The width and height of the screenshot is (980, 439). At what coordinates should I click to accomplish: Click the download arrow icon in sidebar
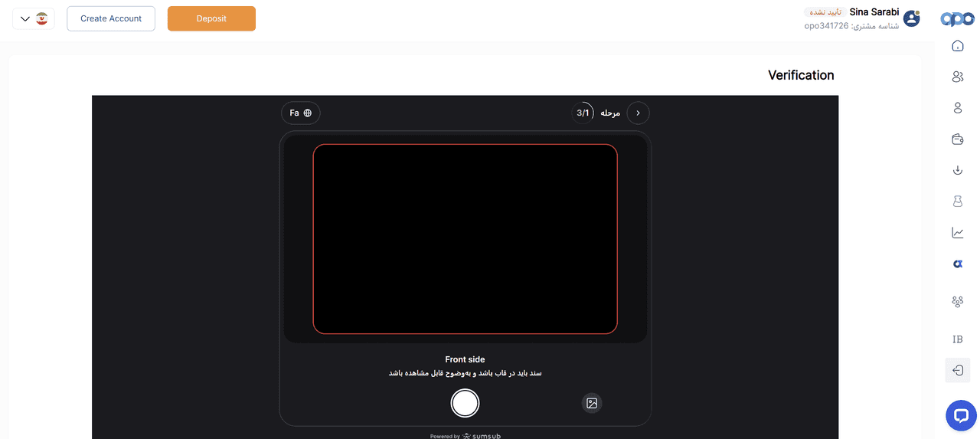pos(957,170)
